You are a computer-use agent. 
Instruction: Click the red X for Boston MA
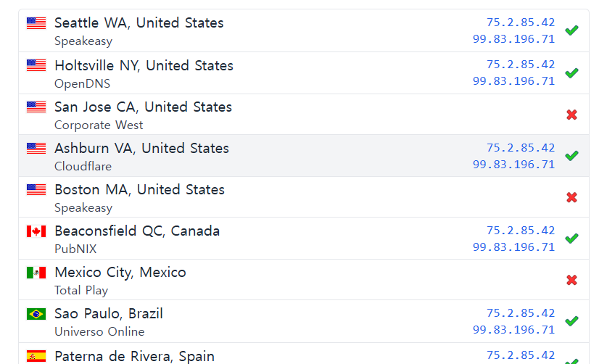click(571, 197)
